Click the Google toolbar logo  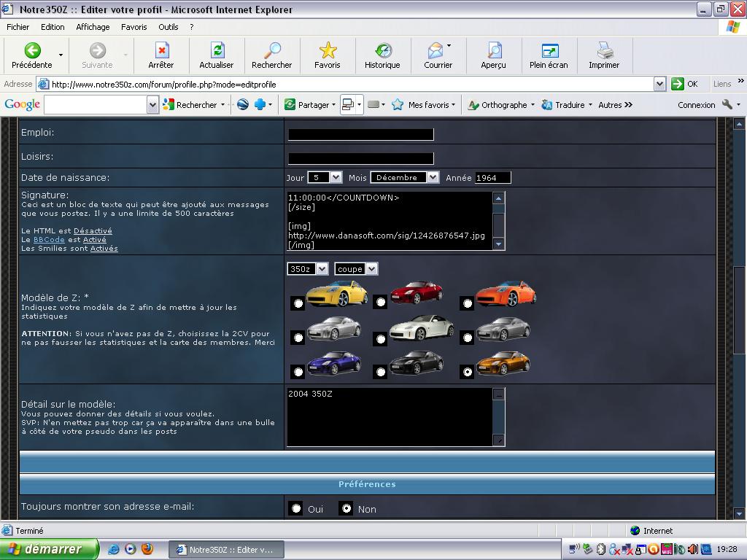pos(22,104)
